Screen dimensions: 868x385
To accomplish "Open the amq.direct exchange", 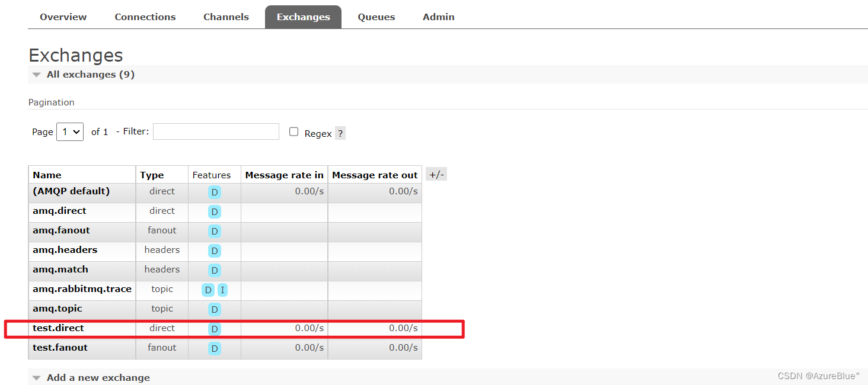I will tap(59, 210).
